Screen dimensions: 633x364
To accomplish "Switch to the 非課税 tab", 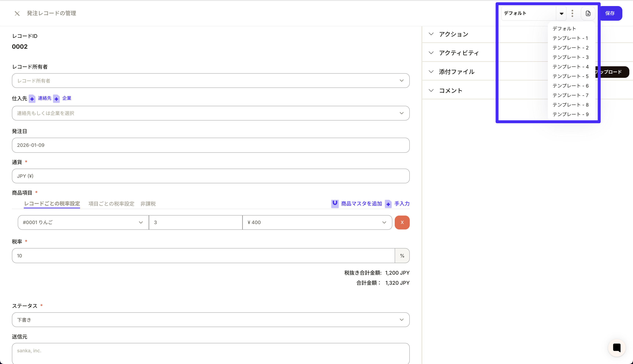I will click(148, 204).
